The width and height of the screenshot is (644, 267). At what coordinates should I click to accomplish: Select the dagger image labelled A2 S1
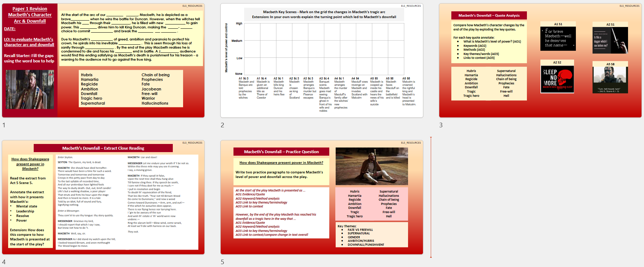(610, 40)
